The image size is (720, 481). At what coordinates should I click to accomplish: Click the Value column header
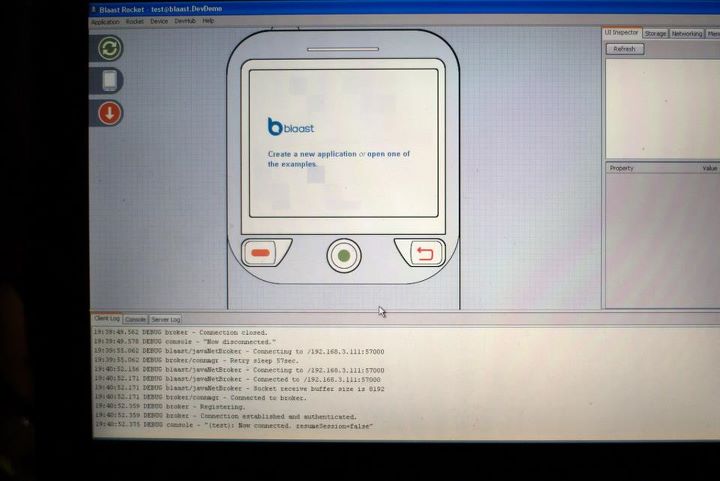709,168
